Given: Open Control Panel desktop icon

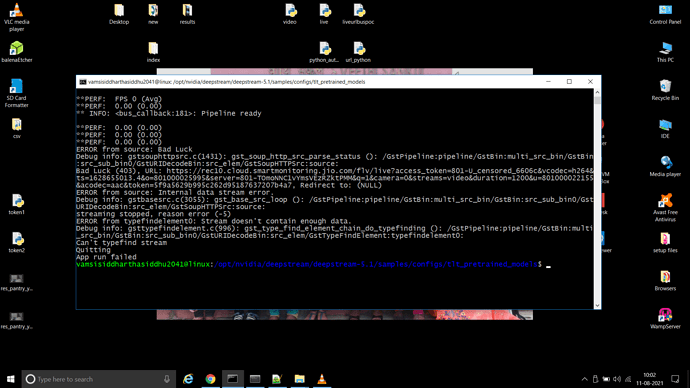Looking at the screenshot, I should [665, 14].
